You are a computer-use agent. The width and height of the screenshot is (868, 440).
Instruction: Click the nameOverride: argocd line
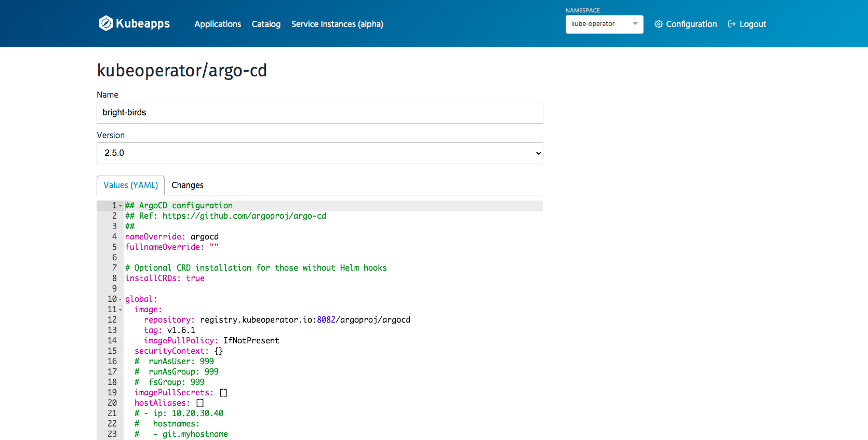[x=172, y=237]
